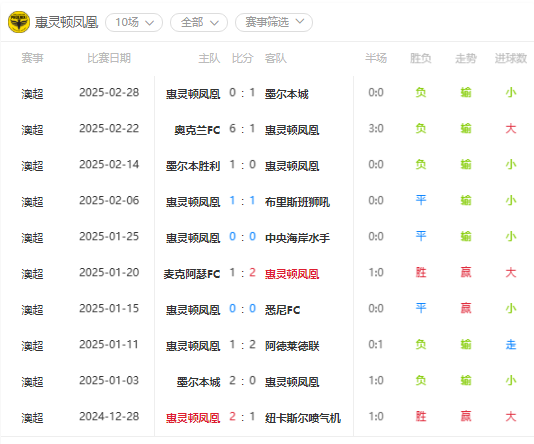534x444 pixels.
Task: Open the 10场 match count dropdown
Action: pyautogui.click(x=134, y=22)
